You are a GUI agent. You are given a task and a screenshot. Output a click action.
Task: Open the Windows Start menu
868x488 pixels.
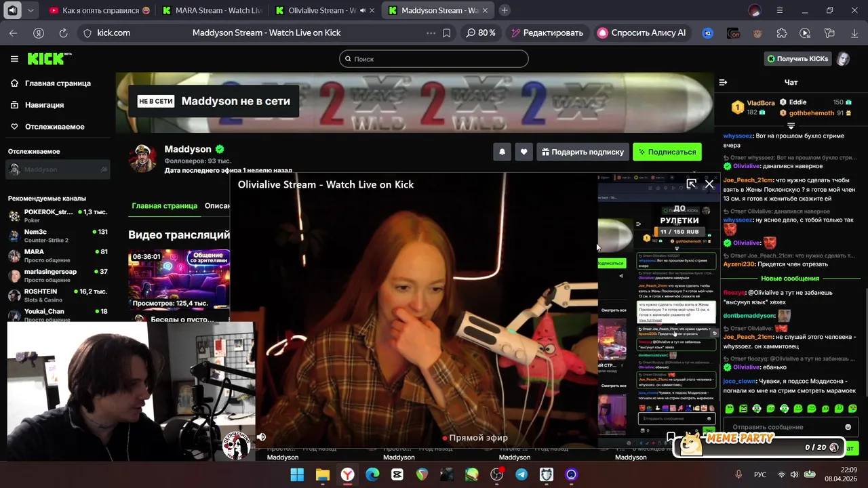pos(297,474)
